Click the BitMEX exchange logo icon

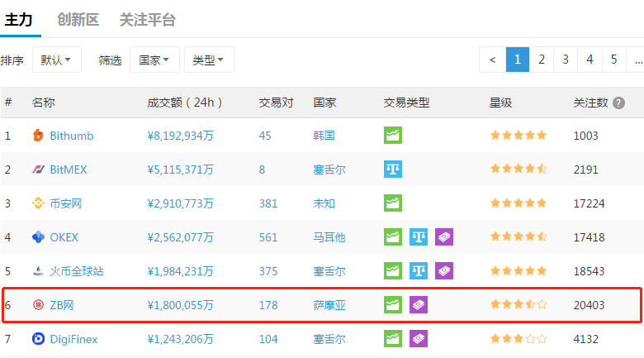click(x=38, y=169)
